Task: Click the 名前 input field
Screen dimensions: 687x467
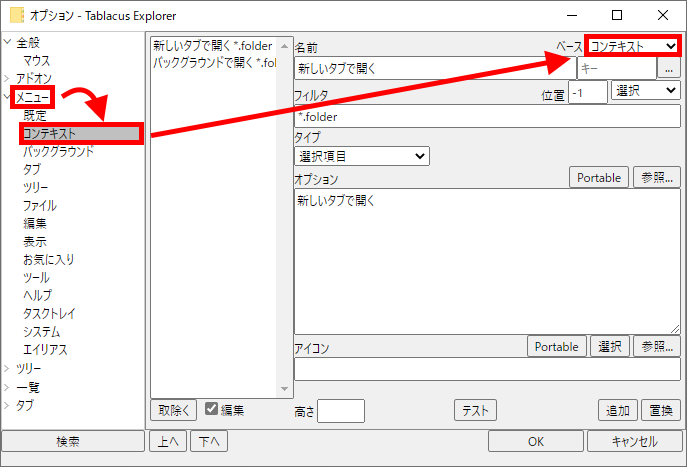Action: pos(435,68)
